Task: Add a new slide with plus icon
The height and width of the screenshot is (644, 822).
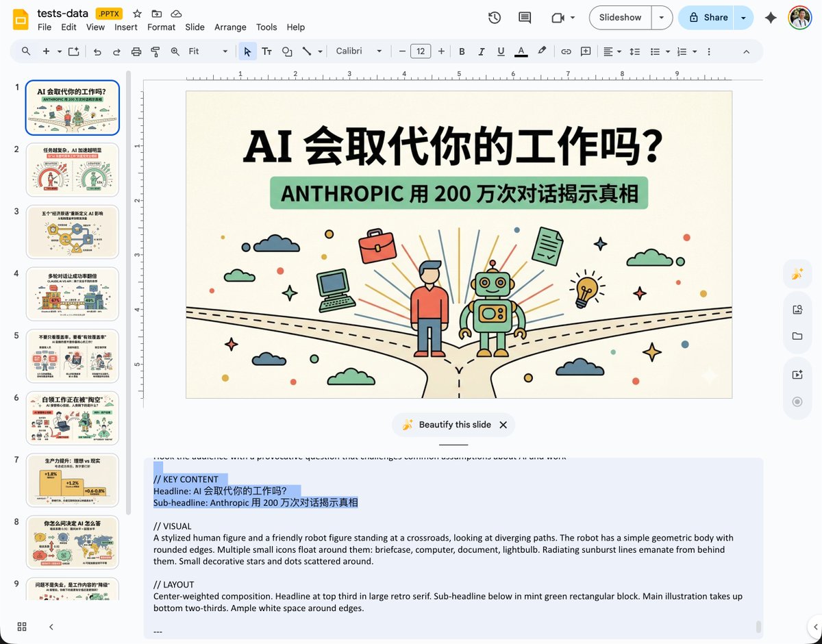Action: click(x=46, y=51)
